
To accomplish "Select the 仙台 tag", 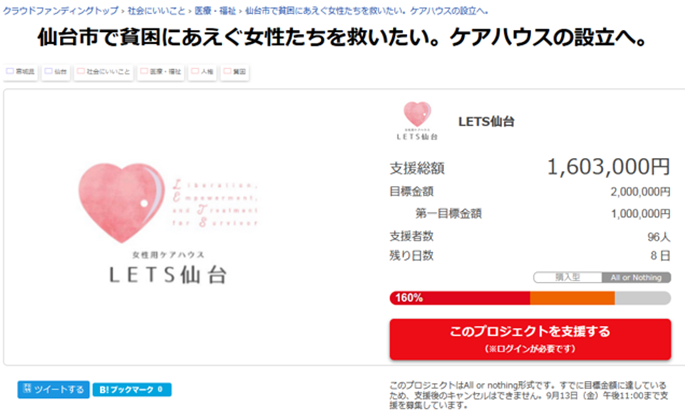I will pyautogui.click(x=56, y=72).
